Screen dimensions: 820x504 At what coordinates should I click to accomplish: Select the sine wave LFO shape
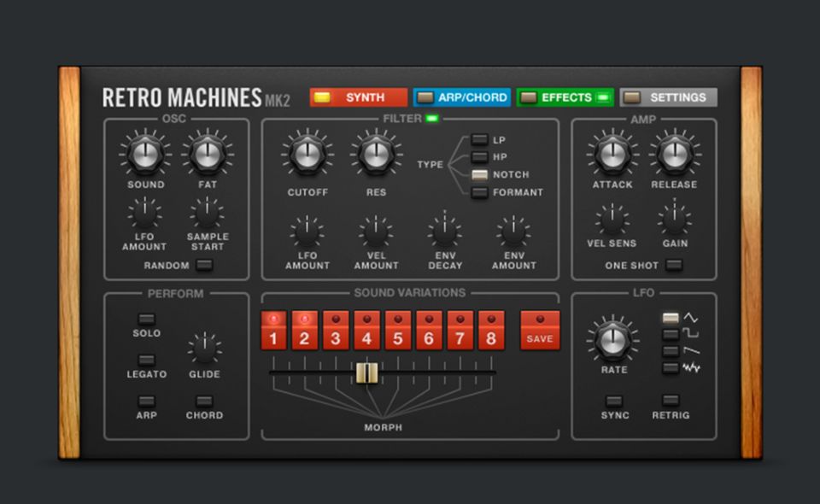pyautogui.click(x=671, y=318)
